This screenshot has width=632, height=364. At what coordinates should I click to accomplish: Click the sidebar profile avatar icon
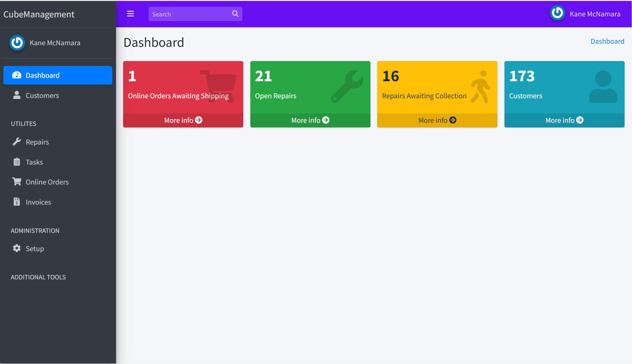pos(17,43)
